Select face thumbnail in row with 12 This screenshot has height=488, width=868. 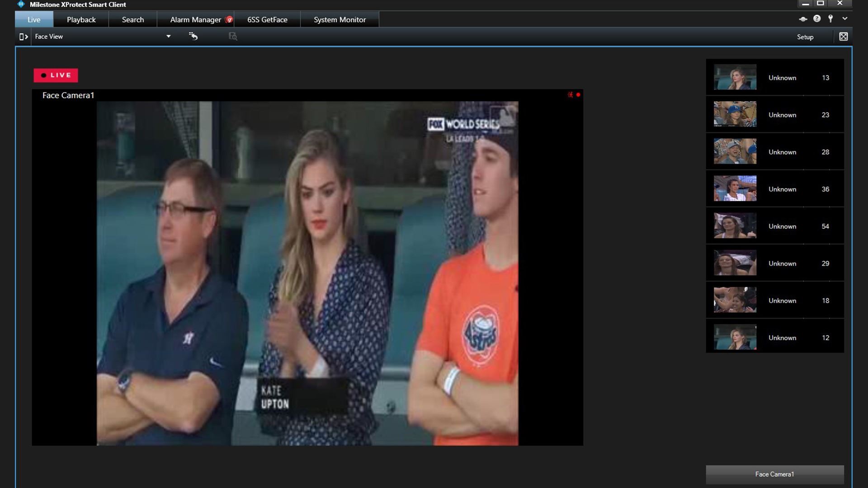(x=735, y=337)
